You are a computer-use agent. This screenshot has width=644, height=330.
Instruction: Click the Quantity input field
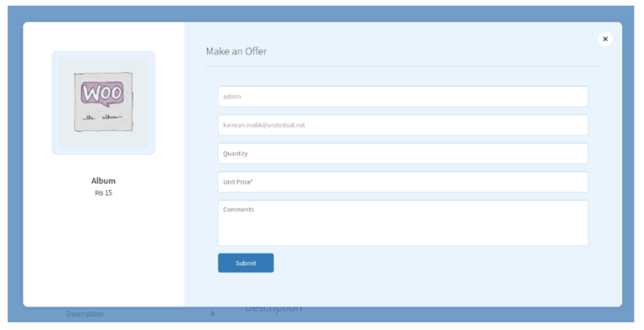tap(402, 154)
